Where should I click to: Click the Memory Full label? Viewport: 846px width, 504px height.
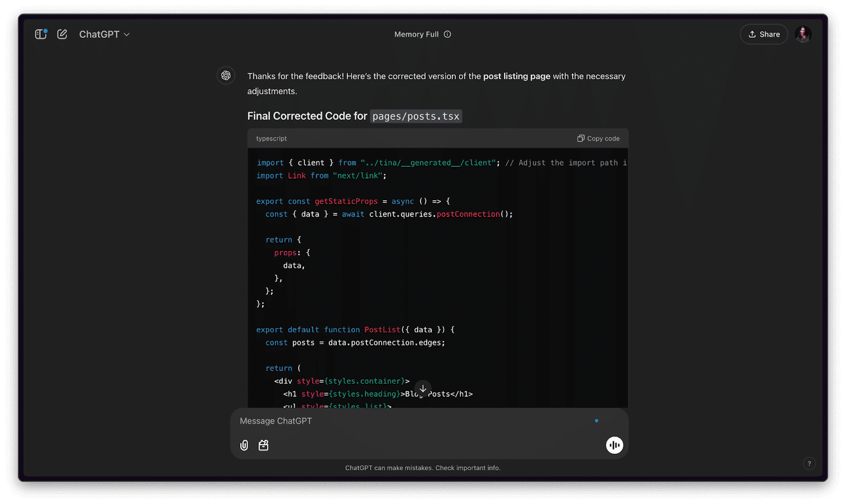point(416,34)
